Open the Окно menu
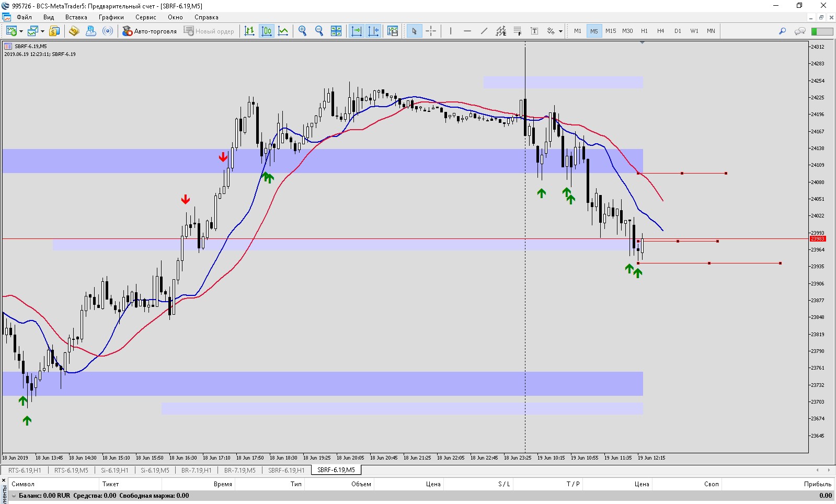 pos(176,17)
